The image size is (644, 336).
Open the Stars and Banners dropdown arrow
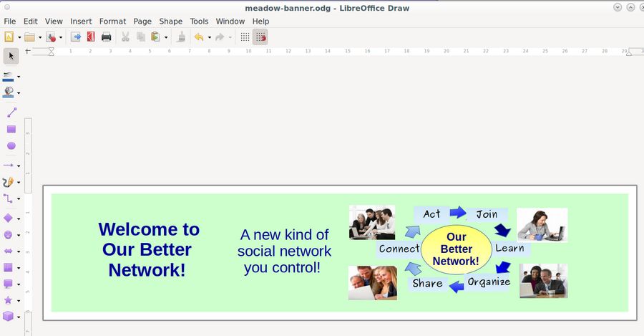(19, 301)
